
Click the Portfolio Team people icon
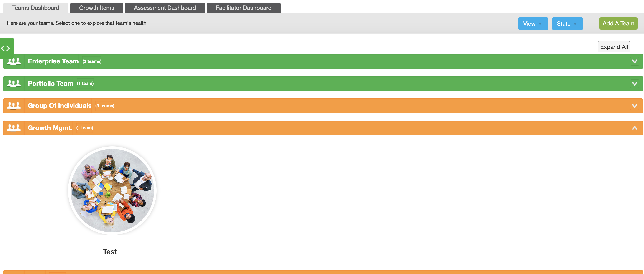(x=14, y=84)
